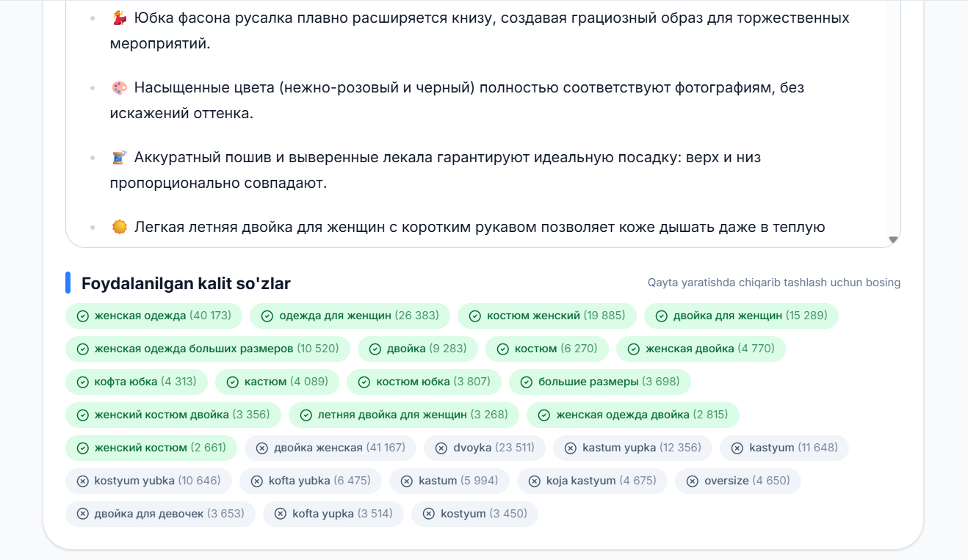968x560 pixels.
Task: Click the 'Foydalanilgan kalit so'zlar' heading
Action: 186,283
